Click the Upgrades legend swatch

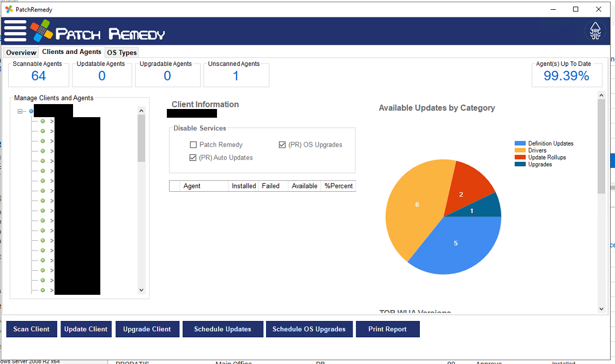pos(520,164)
